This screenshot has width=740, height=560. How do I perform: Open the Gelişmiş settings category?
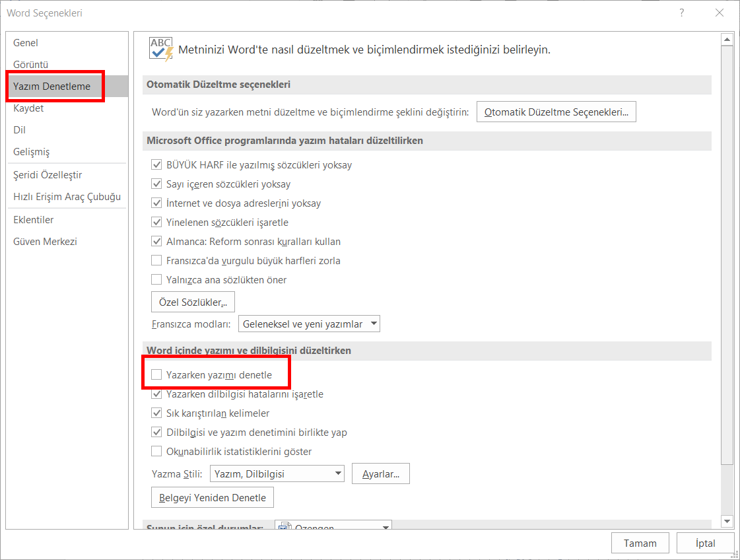[x=31, y=152]
